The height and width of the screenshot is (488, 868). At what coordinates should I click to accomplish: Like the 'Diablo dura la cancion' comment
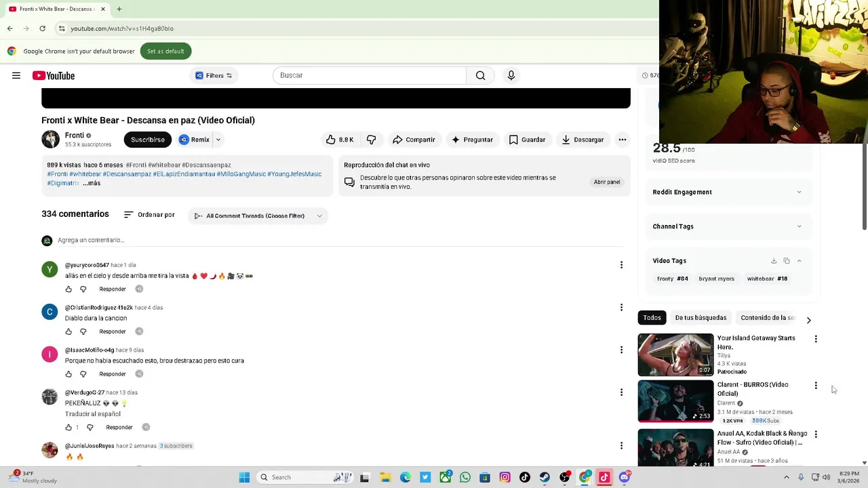68,331
